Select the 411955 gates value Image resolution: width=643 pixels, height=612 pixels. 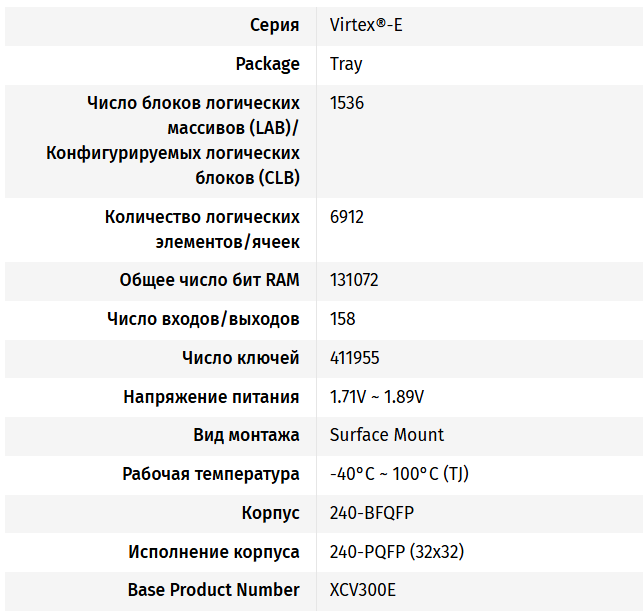pyautogui.click(x=354, y=358)
